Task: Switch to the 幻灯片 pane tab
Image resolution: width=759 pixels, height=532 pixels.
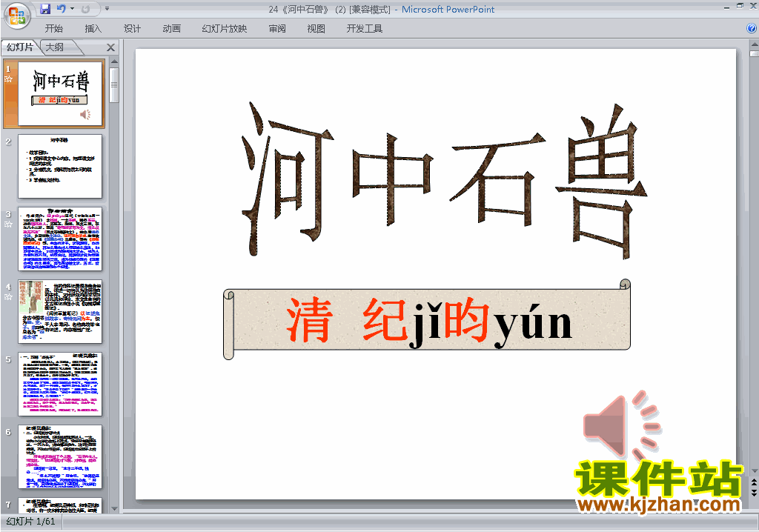Action: (x=20, y=47)
